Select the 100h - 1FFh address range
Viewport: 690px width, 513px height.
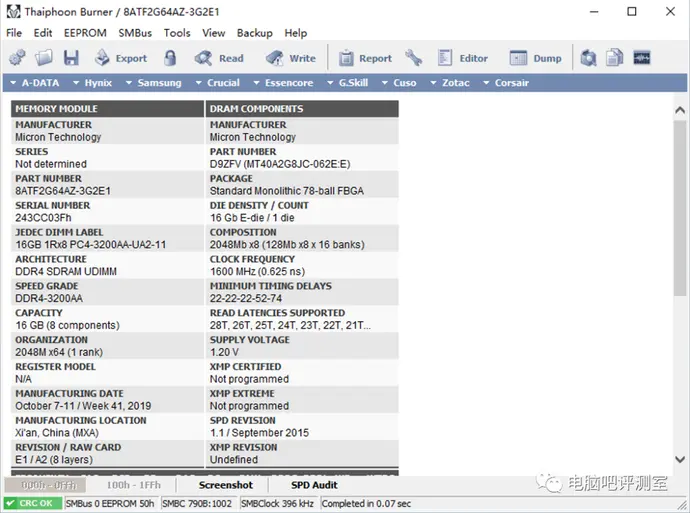132,485
